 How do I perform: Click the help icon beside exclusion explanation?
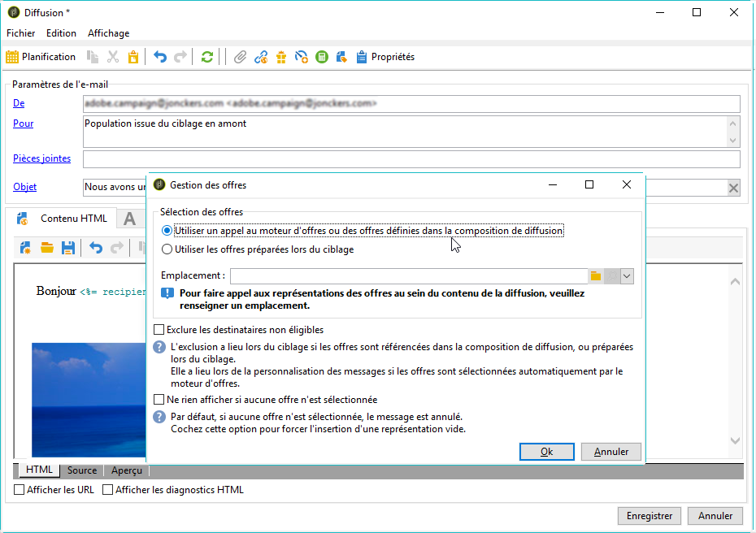click(x=159, y=347)
